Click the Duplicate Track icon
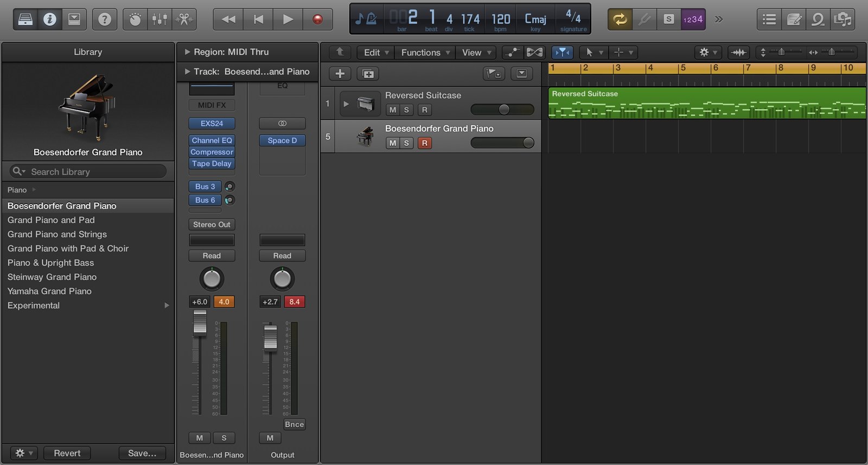The height and width of the screenshot is (465, 868). click(368, 74)
